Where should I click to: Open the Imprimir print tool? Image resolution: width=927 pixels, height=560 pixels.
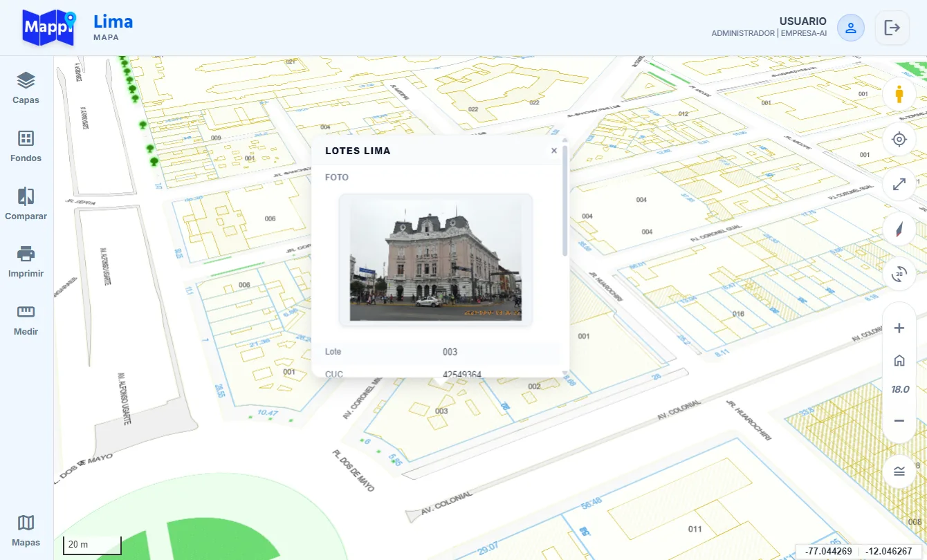[26, 261]
